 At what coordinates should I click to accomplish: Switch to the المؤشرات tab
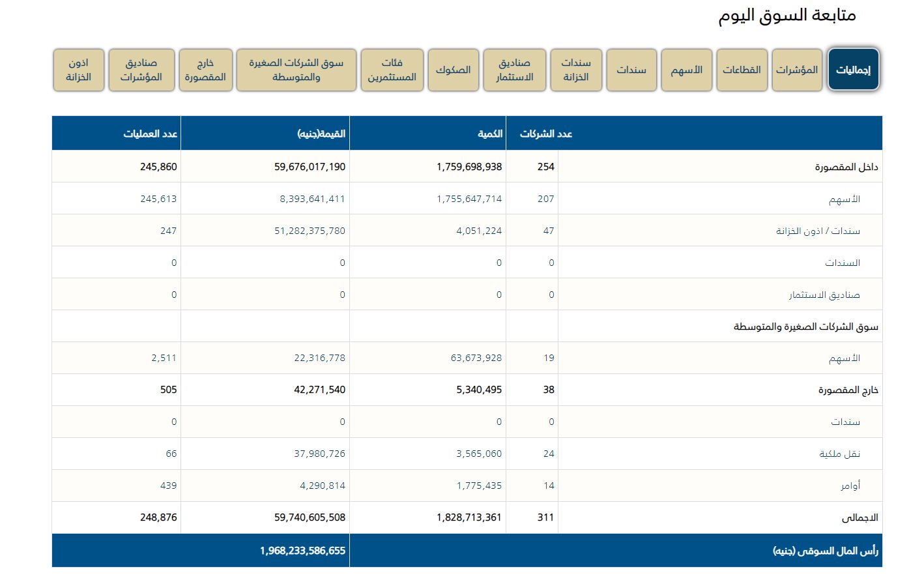click(x=796, y=70)
